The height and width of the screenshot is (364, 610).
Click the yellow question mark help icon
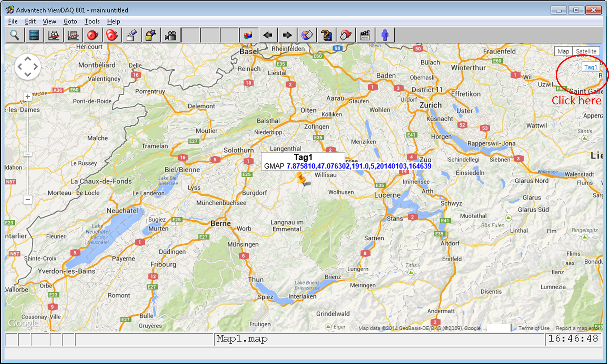point(327,35)
